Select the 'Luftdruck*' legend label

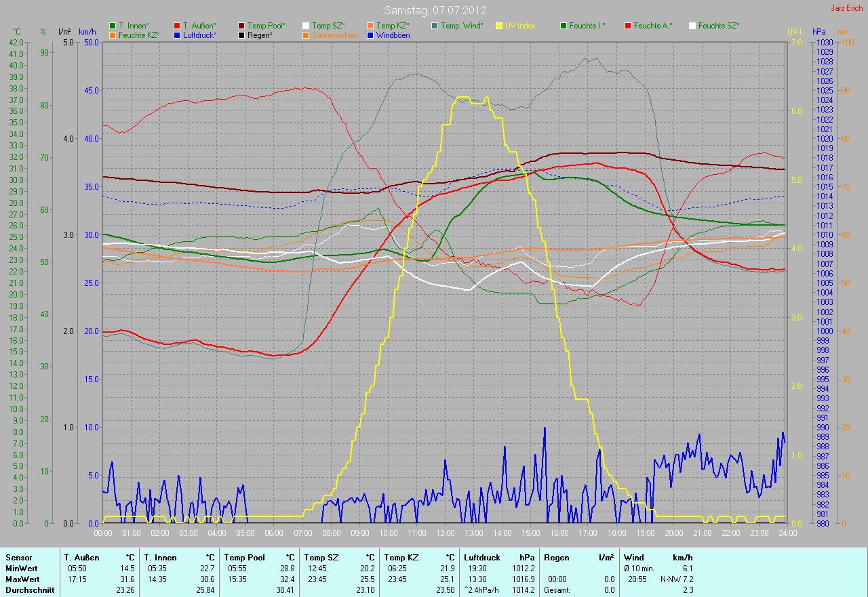point(199,35)
